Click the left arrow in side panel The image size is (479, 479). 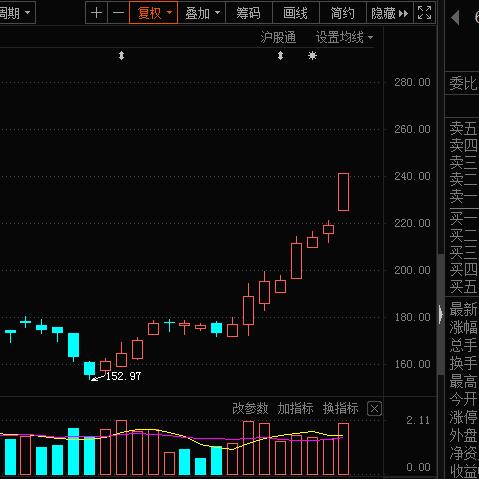tap(455, 17)
